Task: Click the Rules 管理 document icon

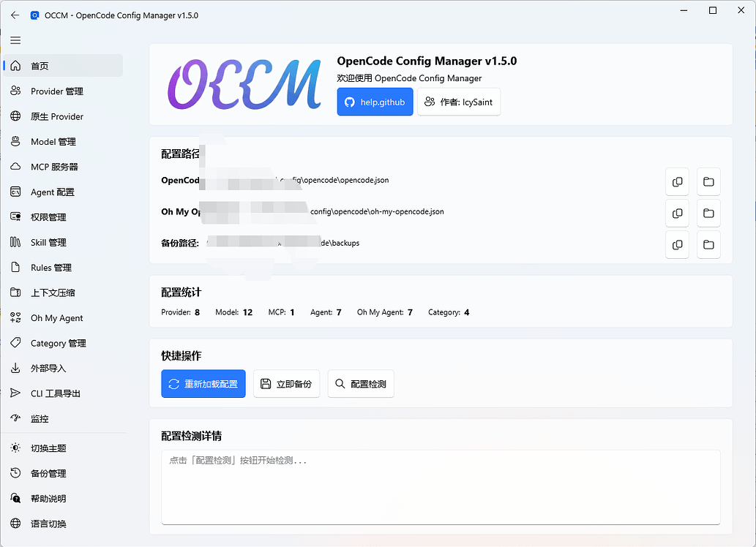Action: coord(15,267)
